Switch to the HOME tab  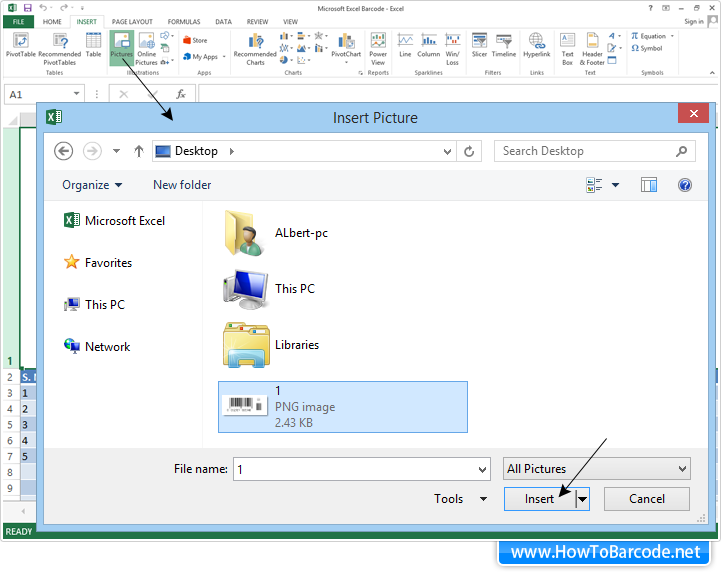click(x=52, y=22)
